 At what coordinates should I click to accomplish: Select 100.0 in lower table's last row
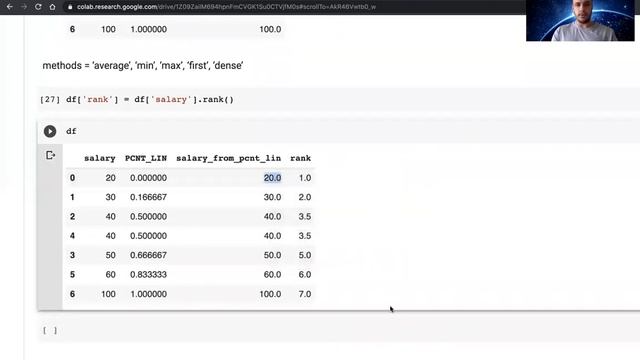pyautogui.click(x=270, y=294)
